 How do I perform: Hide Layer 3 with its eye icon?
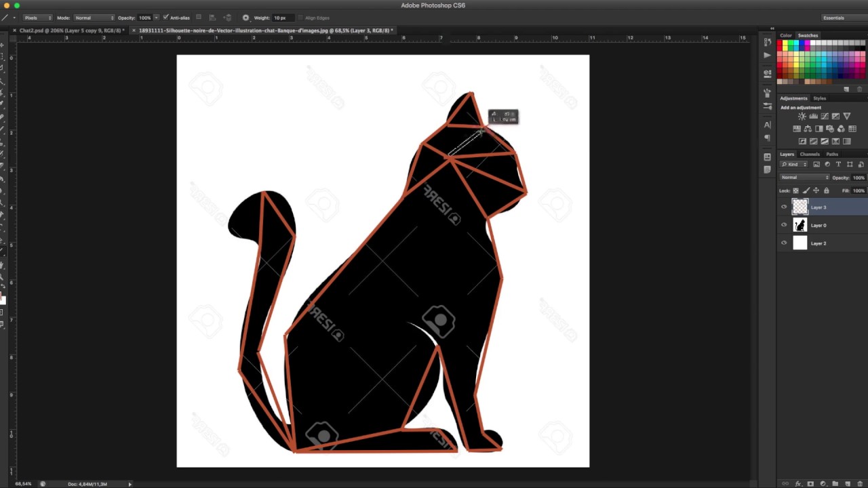tap(784, 207)
